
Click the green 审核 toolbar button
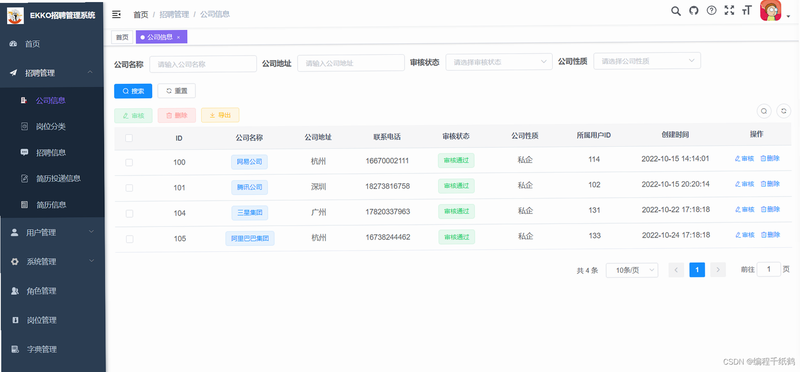(x=133, y=115)
